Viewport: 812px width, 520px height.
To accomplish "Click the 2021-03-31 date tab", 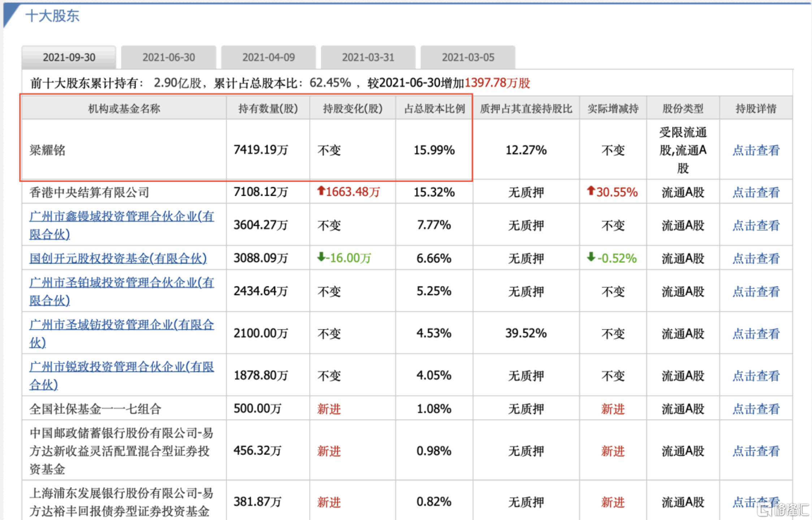I will pos(368,57).
